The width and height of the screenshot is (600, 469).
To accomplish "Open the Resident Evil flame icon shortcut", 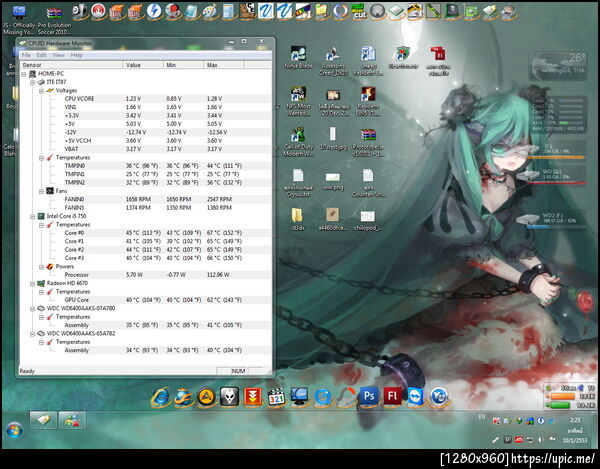I will point(368,101).
